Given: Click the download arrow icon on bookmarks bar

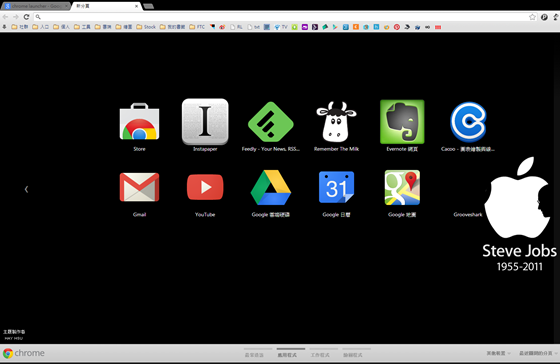Looking at the screenshot, I should tap(4, 27).
